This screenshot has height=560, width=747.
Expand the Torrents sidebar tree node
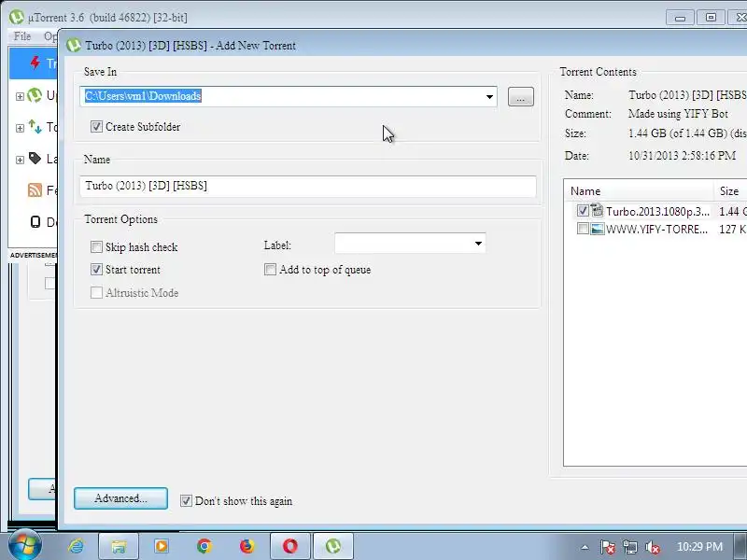click(x=20, y=128)
